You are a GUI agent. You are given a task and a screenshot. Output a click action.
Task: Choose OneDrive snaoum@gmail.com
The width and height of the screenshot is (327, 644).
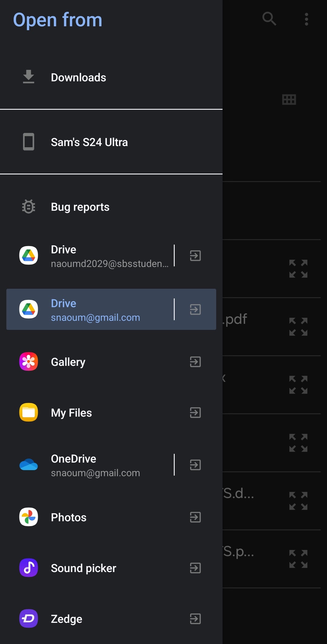coord(88,465)
